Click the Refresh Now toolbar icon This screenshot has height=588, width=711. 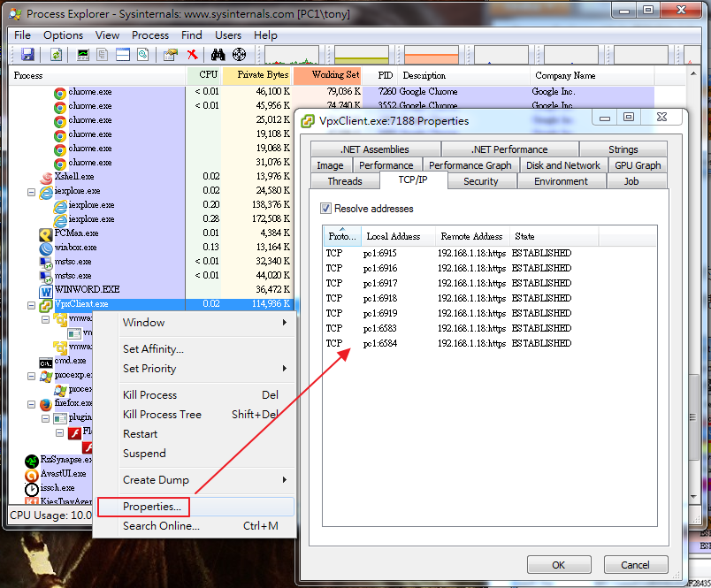point(57,55)
